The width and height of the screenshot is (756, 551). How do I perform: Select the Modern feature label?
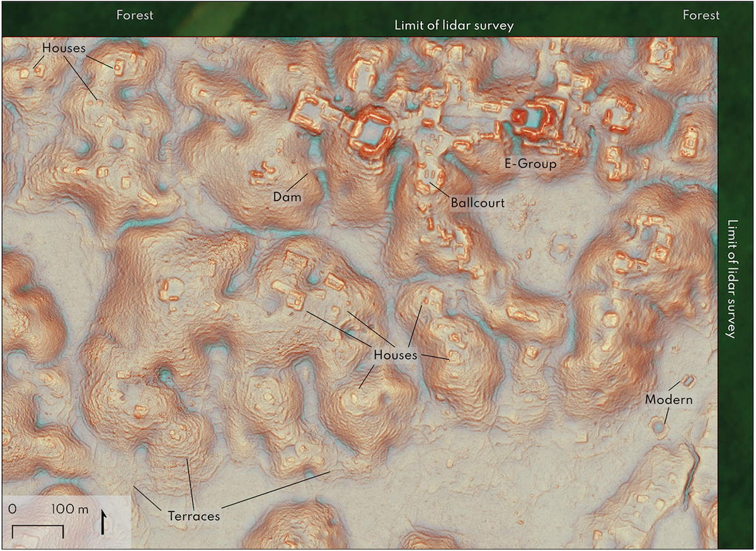pyautogui.click(x=669, y=399)
